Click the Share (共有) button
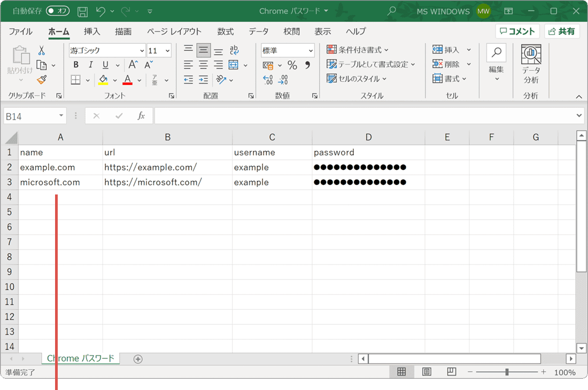The image size is (588, 390). click(x=561, y=32)
